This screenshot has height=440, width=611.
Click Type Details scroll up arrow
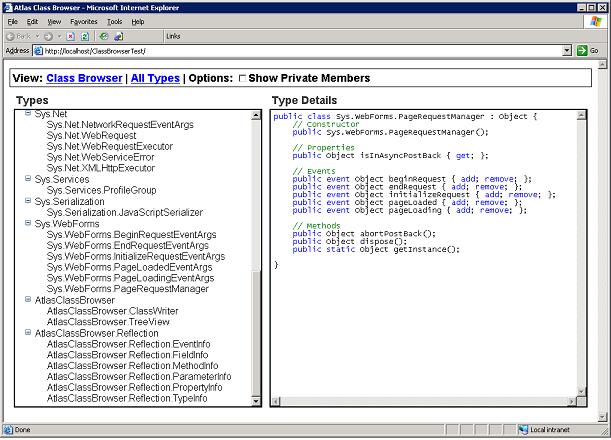581,115
